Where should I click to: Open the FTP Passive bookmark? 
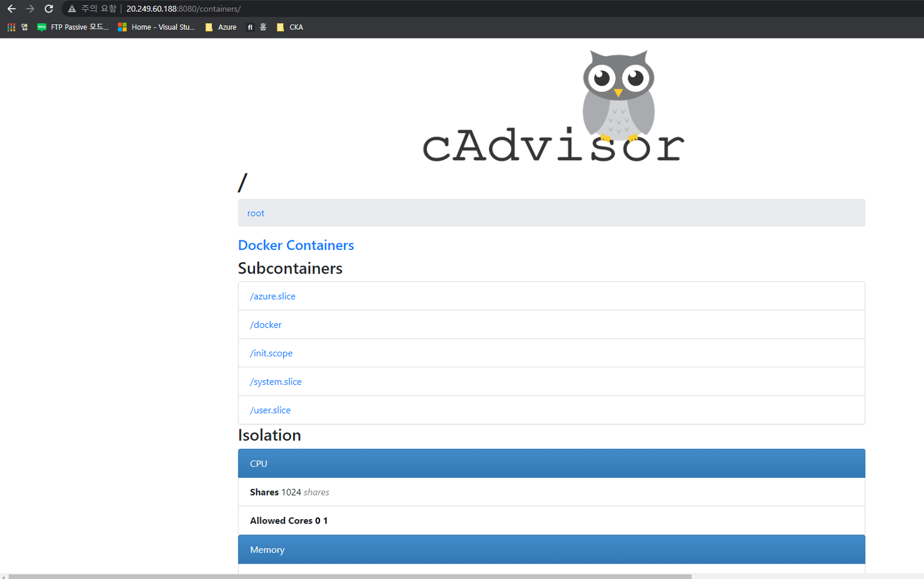click(x=73, y=27)
